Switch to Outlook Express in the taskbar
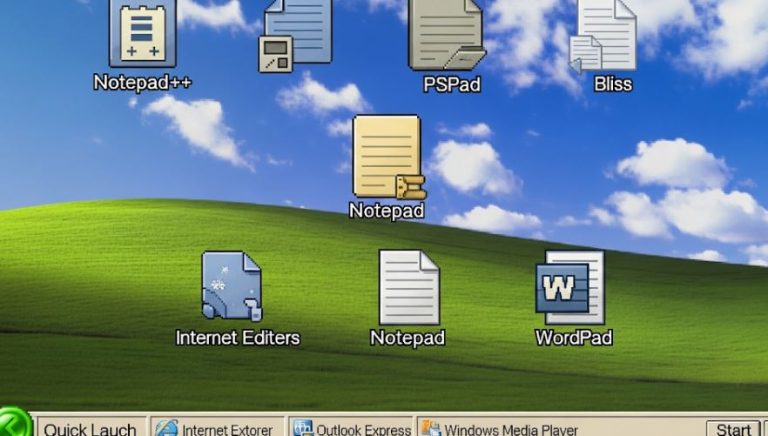Screen dimensions: 768x436 [x=351, y=427]
